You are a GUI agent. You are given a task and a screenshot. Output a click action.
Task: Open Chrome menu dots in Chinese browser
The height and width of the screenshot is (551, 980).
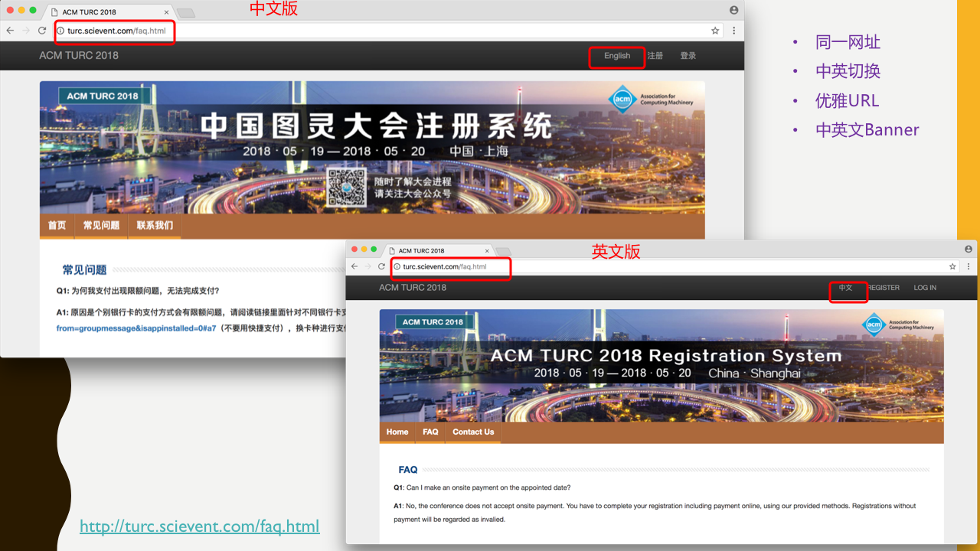tap(733, 31)
